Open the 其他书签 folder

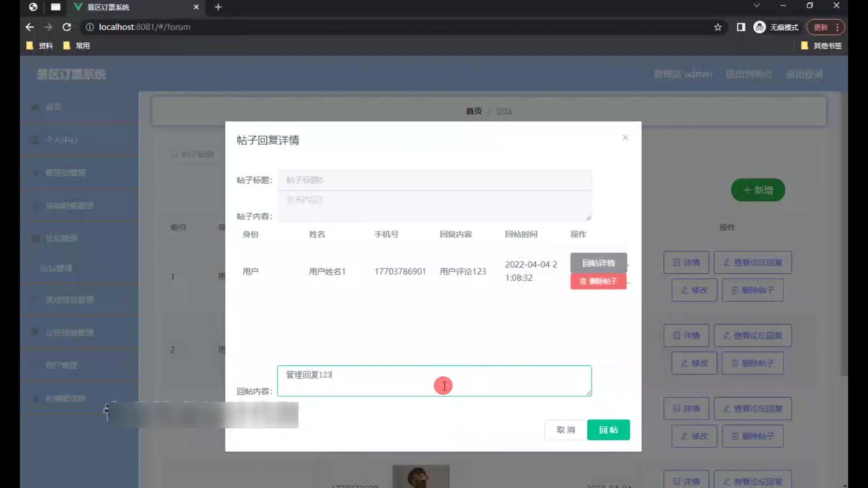click(821, 46)
